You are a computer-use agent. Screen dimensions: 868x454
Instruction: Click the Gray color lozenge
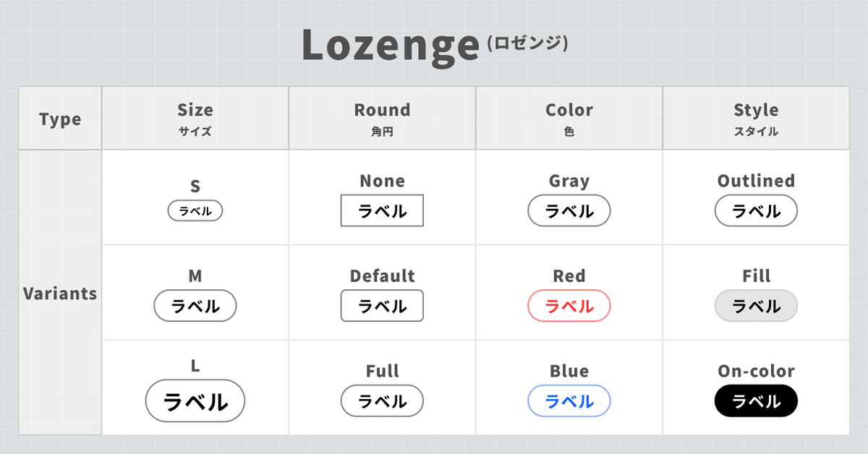[569, 211]
